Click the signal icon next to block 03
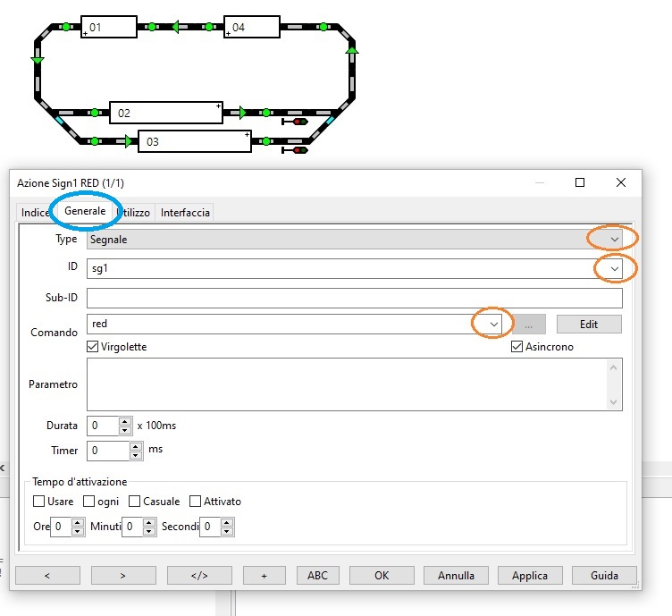 pos(296,149)
